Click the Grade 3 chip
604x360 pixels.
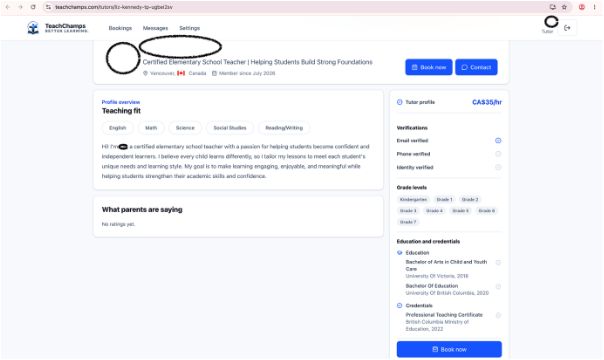(x=408, y=211)
